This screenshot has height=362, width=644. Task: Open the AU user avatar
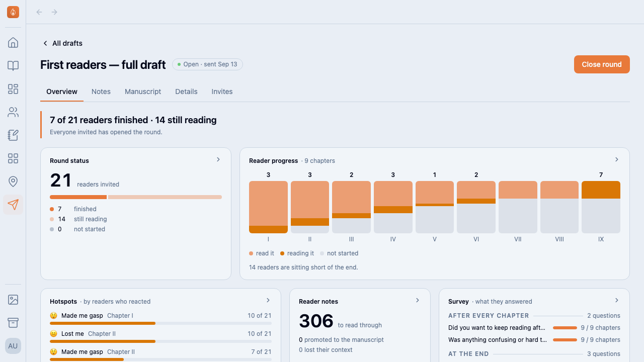point(13,346)
